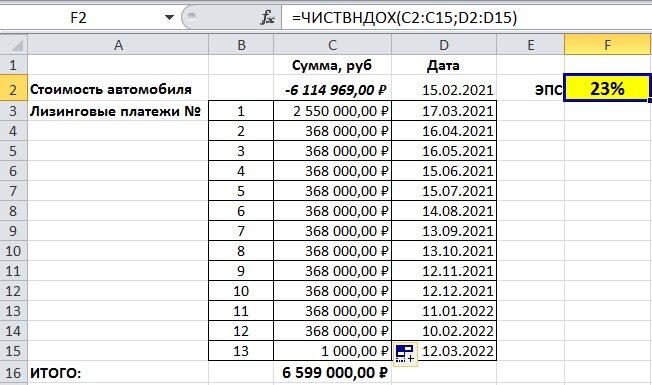Select date cell 11.01.2022

coord(444,311)
